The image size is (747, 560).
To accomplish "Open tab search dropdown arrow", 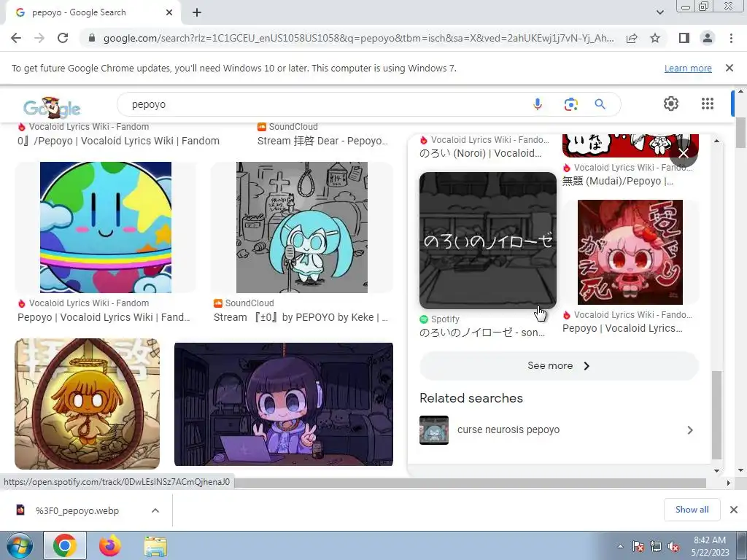I will pyautogui.click(x=659, y=12).
